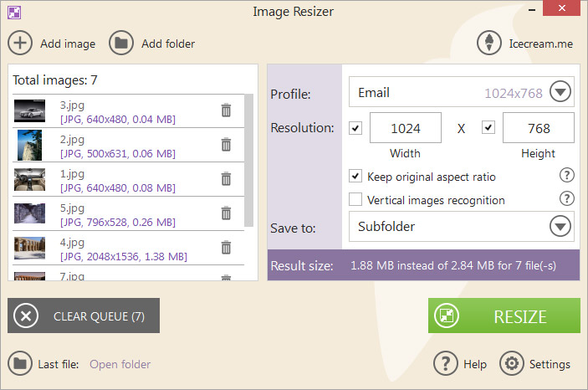This screenshot has height=390, width=588.
Task: Open the Icecream.me website icon
Action: coord(488,44)
